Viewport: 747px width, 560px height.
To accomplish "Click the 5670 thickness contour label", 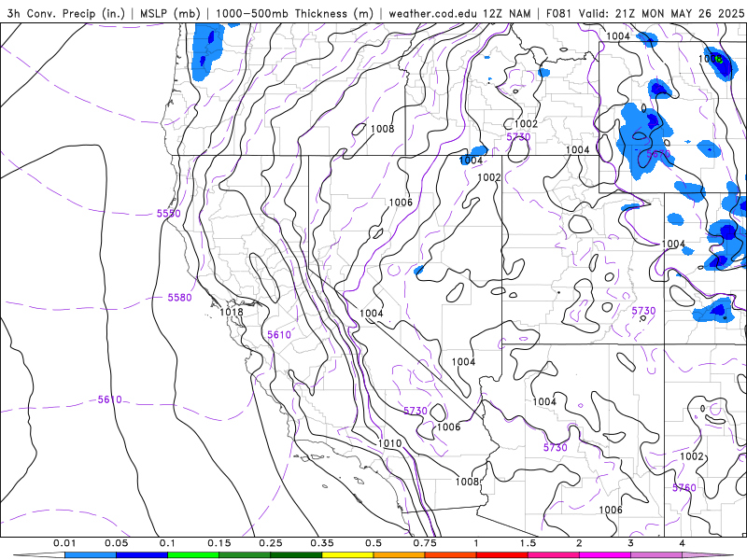I will [x=658, y=154].
